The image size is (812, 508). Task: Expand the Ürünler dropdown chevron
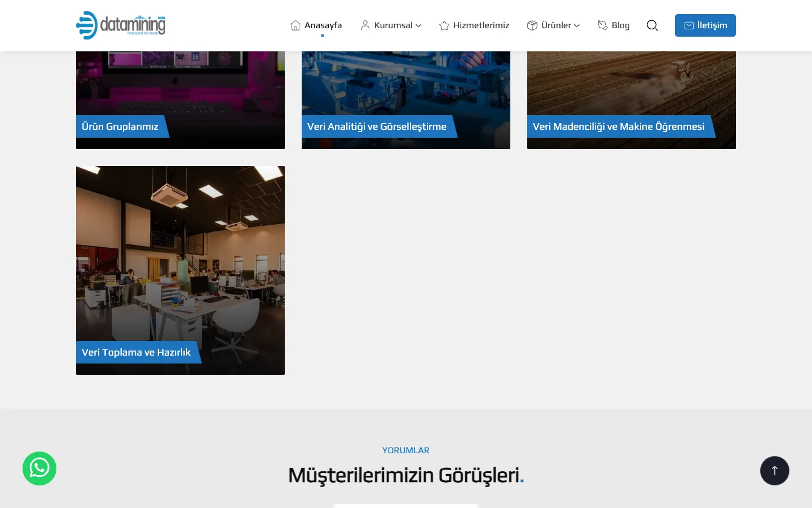pos(577,25)
